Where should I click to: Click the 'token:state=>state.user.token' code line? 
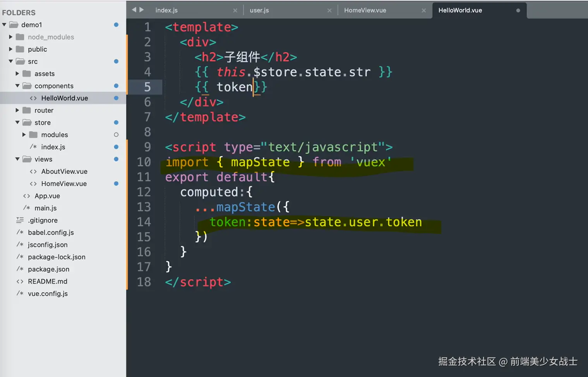(315, 222)
